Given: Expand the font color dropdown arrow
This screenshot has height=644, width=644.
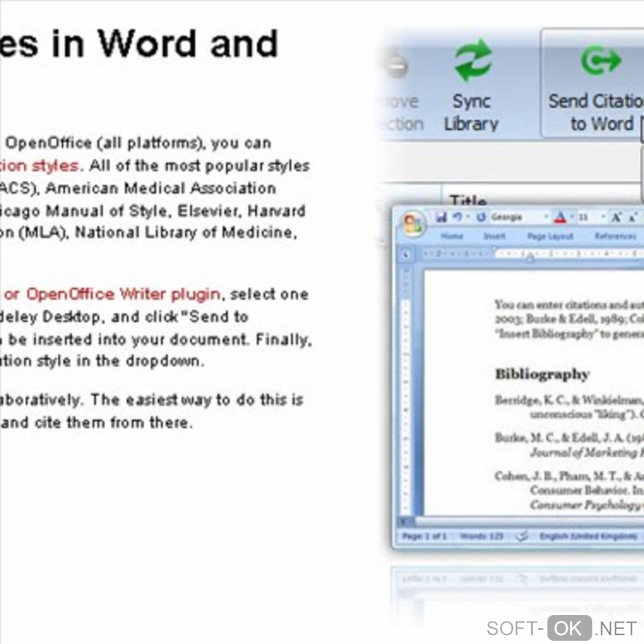Looking at the screenshot, I should (571, 217).
